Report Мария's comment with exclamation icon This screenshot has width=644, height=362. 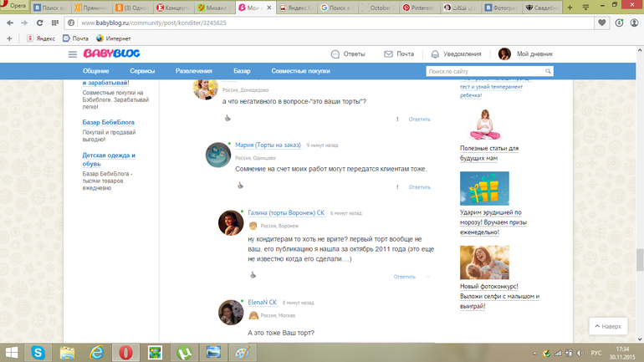pyautogui.click(x=397, y=186)
